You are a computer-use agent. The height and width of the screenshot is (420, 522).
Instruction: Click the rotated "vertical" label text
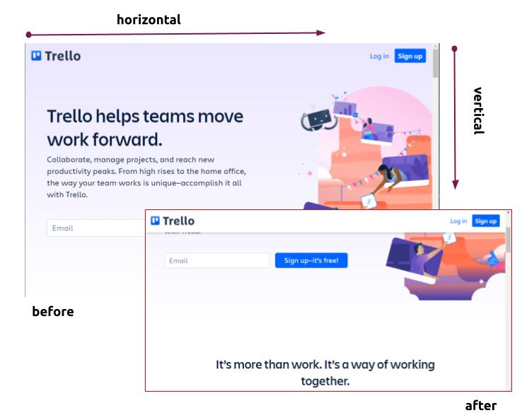point(478,110)
